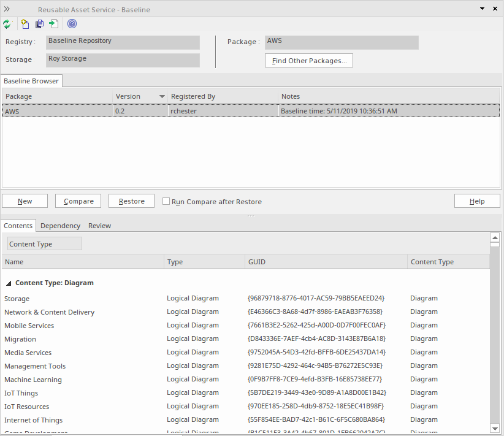Click the import-into-document green arrow icon

[x=54, y=24]
